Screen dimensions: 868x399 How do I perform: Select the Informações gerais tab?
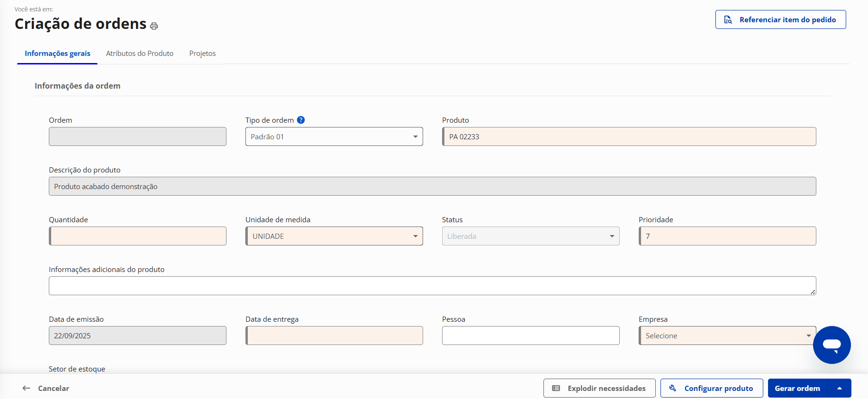57,54
